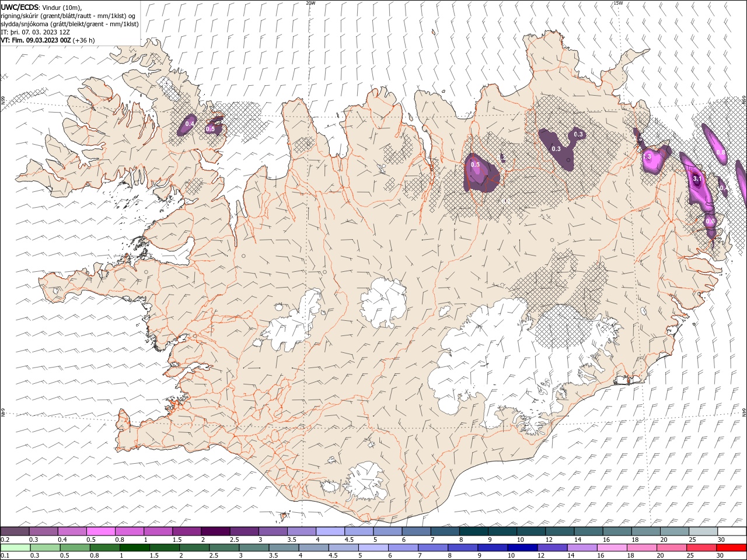
Task: Select the light pink lower swatch labeled 16
Action: point(612,548)
